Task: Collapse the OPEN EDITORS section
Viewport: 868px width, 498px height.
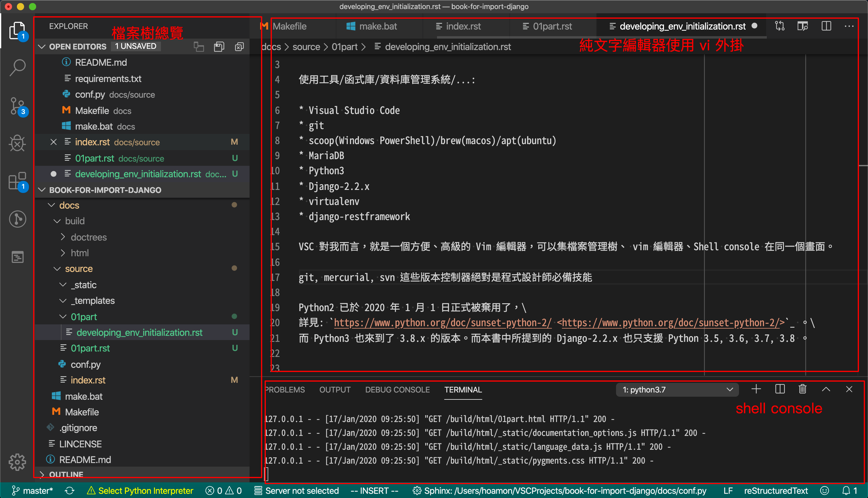Action: [42, 46]
